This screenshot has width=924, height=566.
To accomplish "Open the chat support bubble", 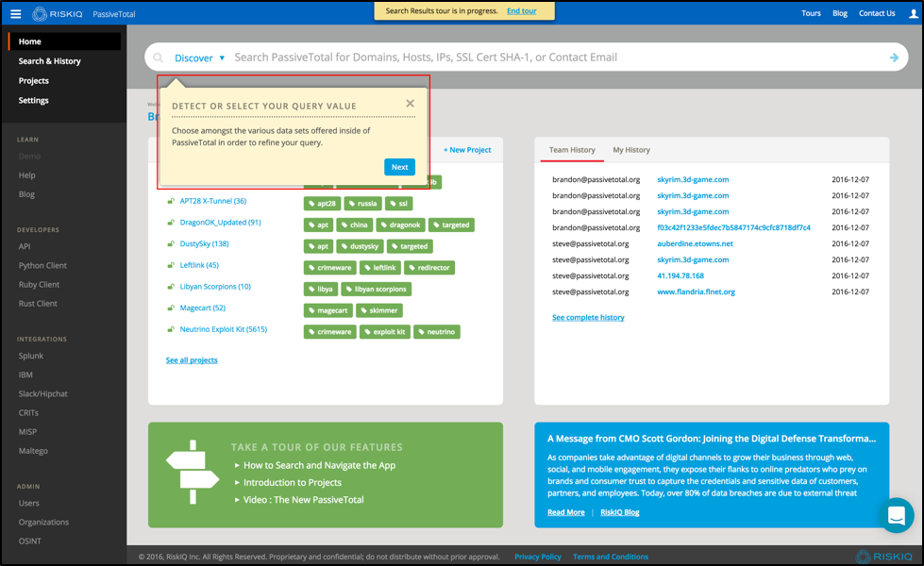I will [x=897, y=515].
